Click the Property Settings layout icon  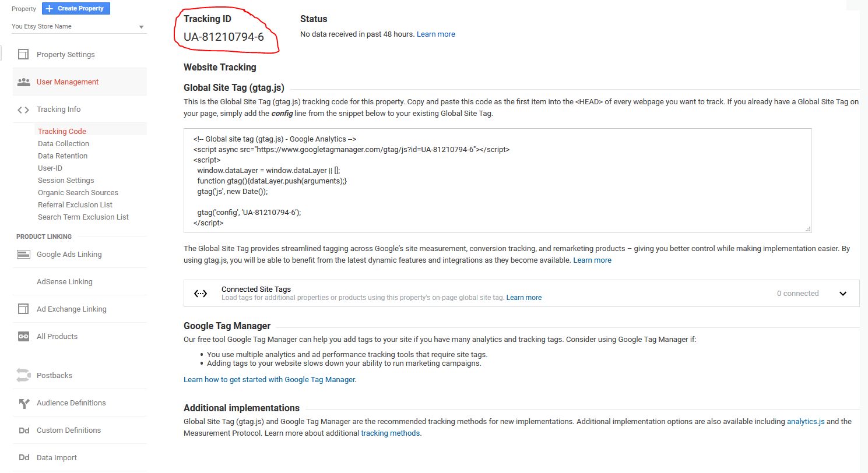point(23,55)
